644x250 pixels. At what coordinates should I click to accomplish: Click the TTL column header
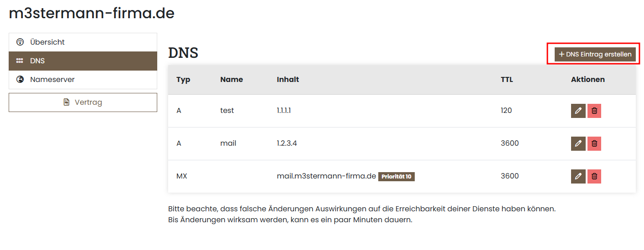507,79
